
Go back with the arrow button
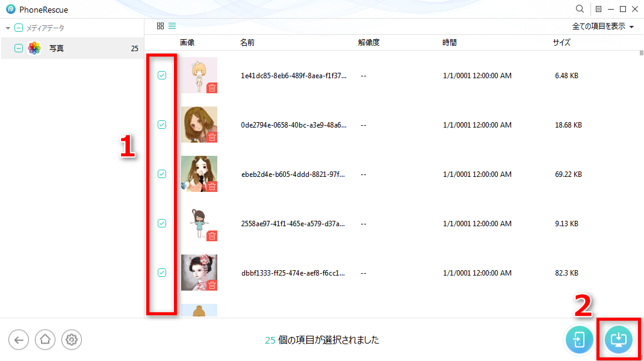[19, 340]
